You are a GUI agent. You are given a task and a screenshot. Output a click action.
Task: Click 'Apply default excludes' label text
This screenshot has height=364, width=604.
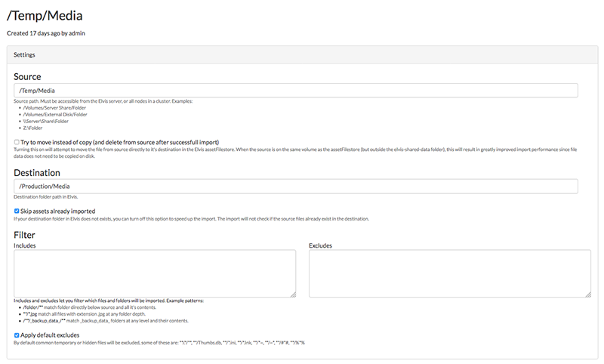point(50,335)
